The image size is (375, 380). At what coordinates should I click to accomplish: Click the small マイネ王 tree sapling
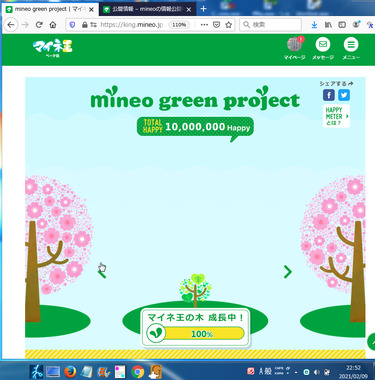196,290
